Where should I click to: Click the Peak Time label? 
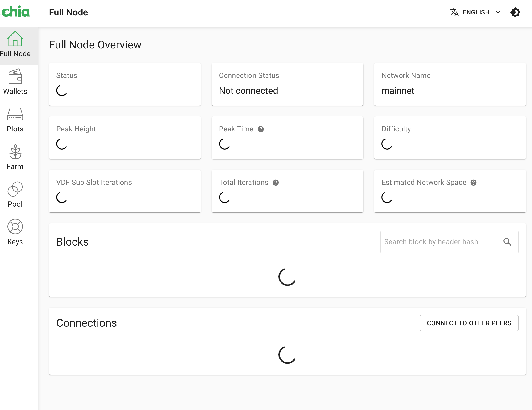click(236, 129)
